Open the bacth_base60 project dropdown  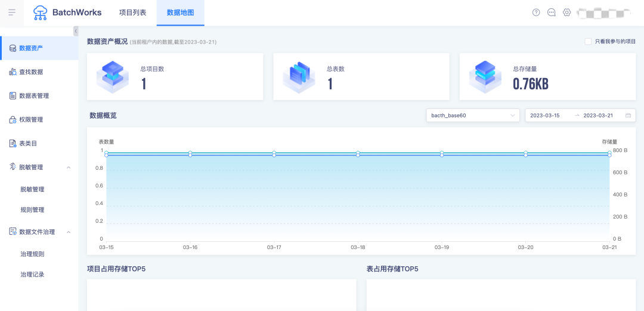click(473, 116)
